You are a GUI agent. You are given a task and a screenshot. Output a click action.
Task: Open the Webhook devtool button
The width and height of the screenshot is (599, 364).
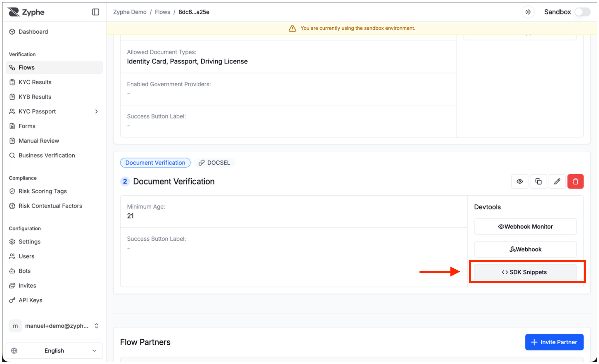pyautogui.click(x=525, y=249)
